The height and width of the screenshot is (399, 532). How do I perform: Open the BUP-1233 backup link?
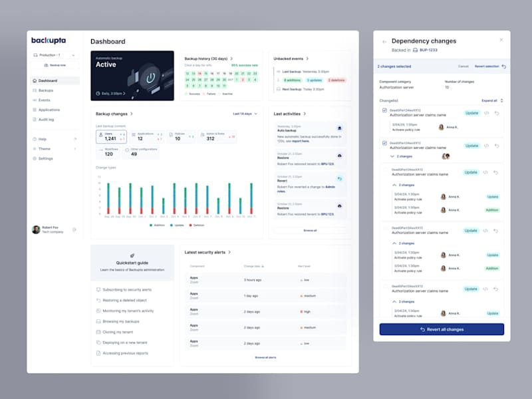pyautogui.click(x=425, y=50)
